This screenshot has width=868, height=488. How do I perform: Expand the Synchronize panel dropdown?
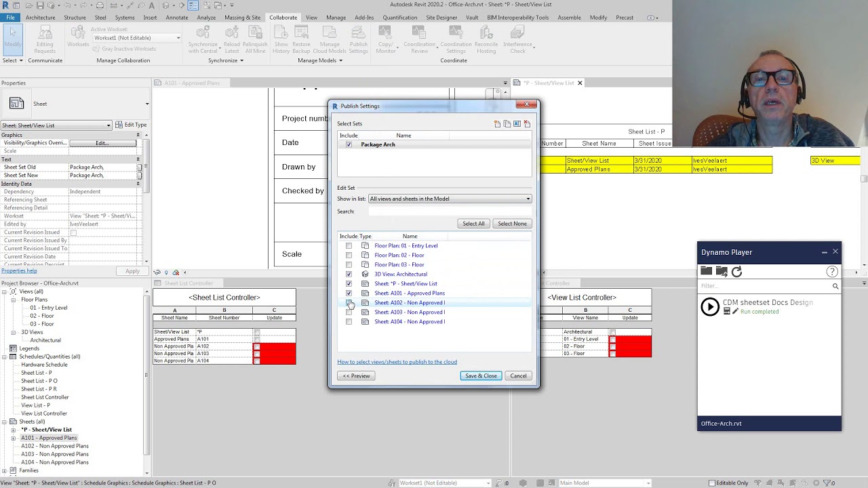coord(226,60)
